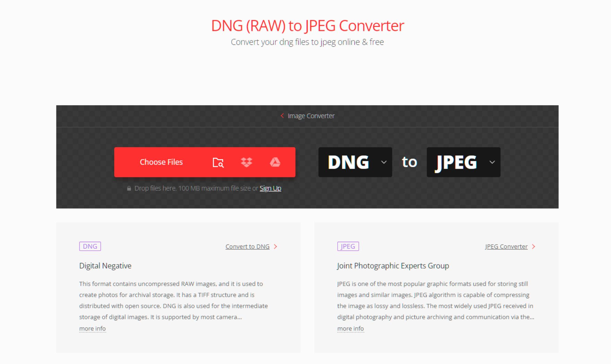Click the DNG format badge icon
The image size is (611, 364).
coord(89,246)
